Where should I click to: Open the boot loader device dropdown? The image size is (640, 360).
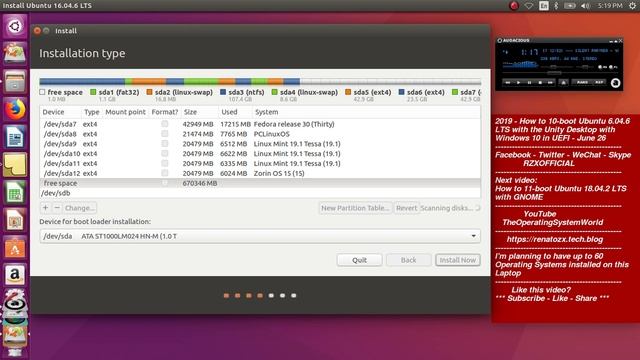[260, 236]
